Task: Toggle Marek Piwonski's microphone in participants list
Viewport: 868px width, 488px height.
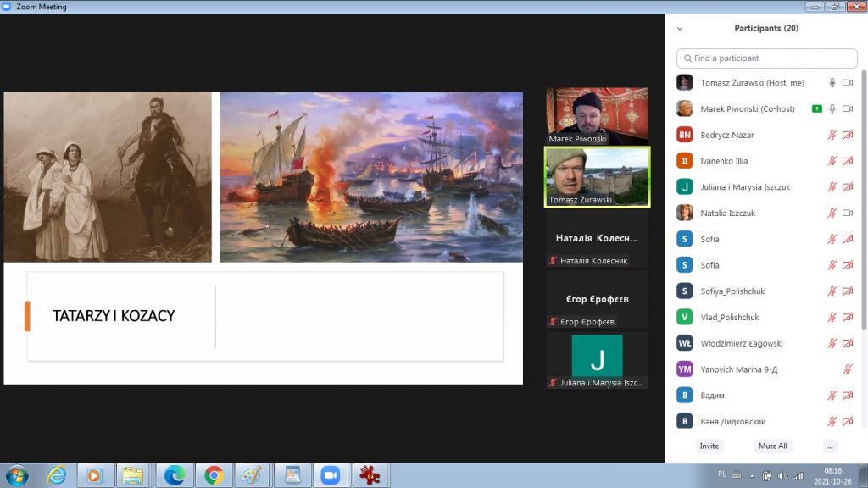Action: [x=832, y=109]
